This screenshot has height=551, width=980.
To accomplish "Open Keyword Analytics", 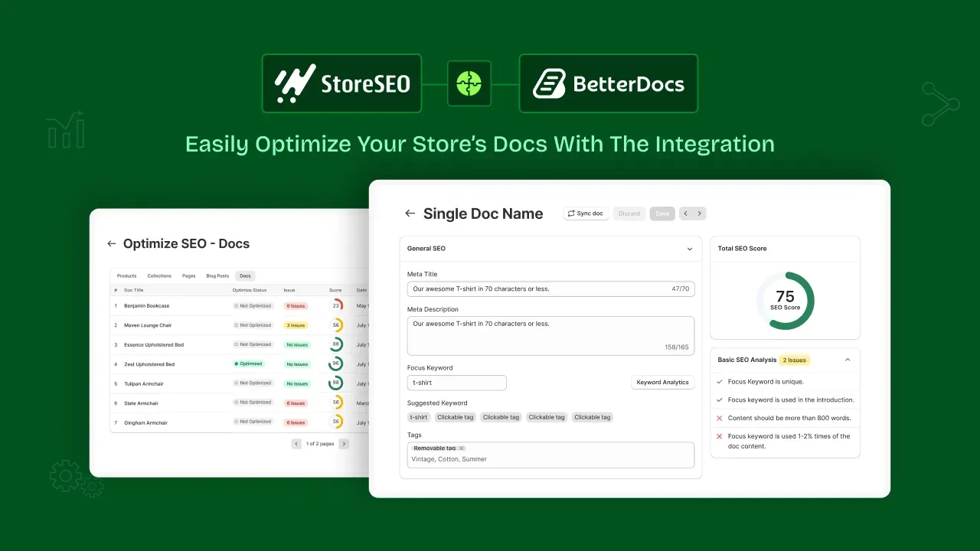I will (x=663, y=382).
